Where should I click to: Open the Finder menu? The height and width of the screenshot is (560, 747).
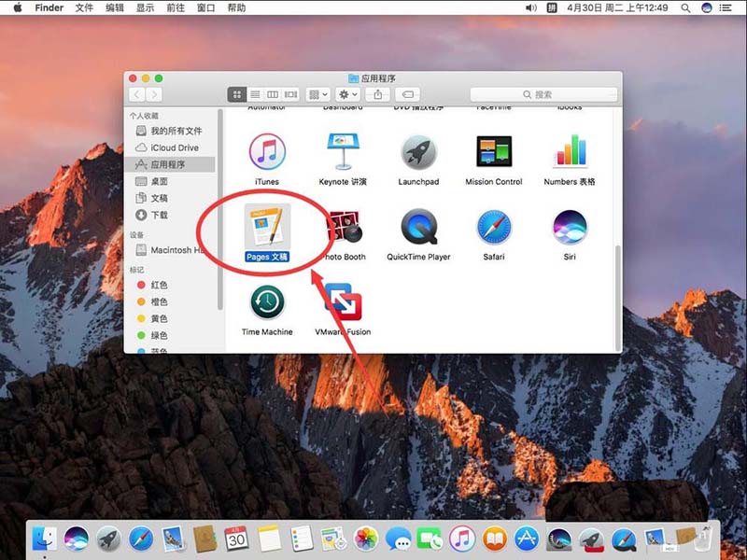tap(49, 7)
